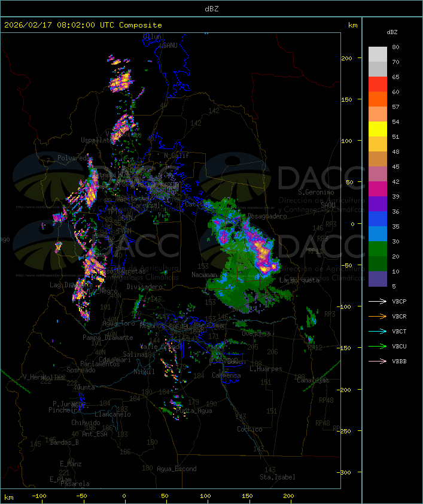Viewport: 423px width, 504px height.
Task: Pick the light blue 30-35 dBZ swatch
Action: point(378,233)
